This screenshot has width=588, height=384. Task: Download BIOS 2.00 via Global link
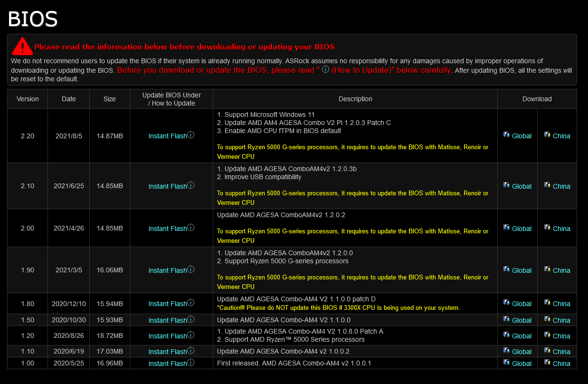click(x=522, y=229)
